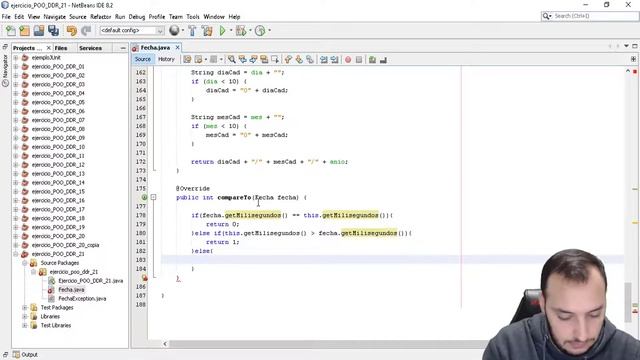Open FechaException.java in project tree
The image size is (640, 360).
point(82,298)
